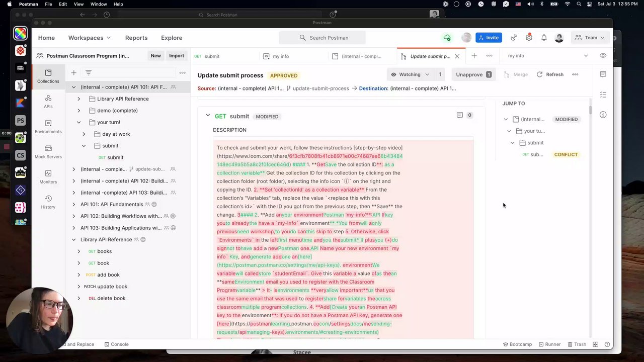This screenshot has height=362, width=644.
Task: Open the settings gear in the header
Action: click(529, 38)
